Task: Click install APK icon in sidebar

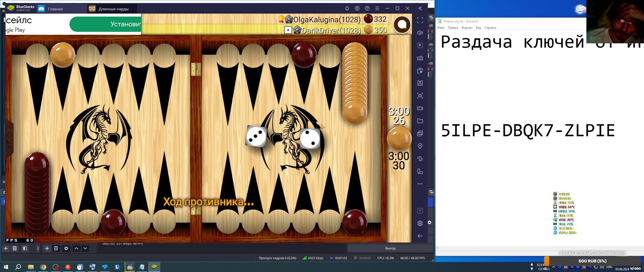Action: point(420,83)
